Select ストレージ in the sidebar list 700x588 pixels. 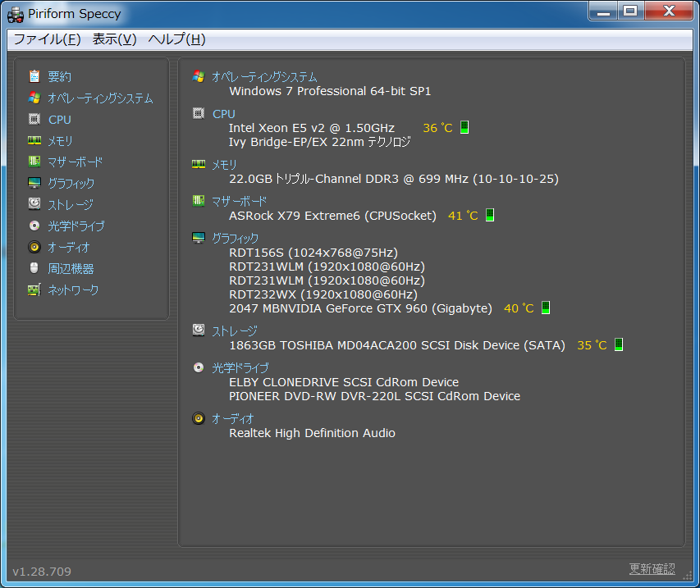tap(71, 205)
